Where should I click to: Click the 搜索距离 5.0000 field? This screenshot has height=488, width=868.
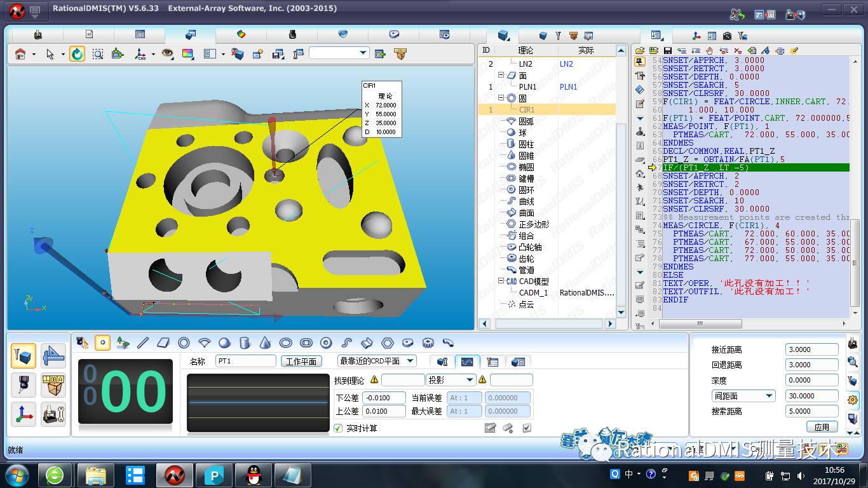click(x=812, y=411)
